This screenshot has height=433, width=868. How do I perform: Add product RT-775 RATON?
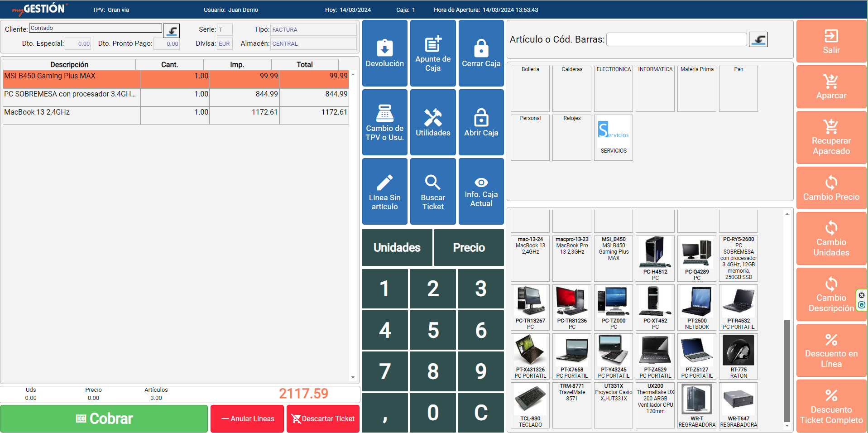tap(739, 356)
